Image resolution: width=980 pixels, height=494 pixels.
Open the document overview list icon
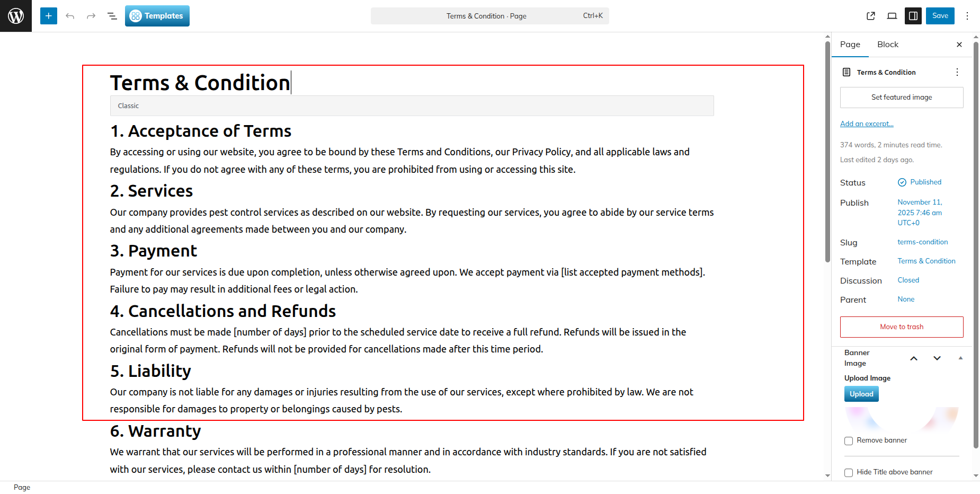(112, 16)
